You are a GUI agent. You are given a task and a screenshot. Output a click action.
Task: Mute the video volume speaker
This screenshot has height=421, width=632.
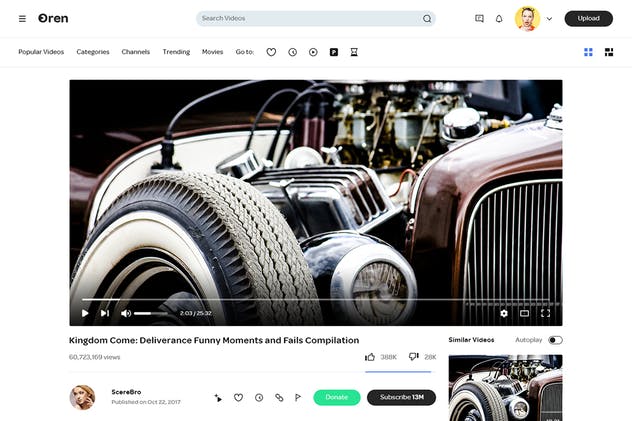[126, 313]
